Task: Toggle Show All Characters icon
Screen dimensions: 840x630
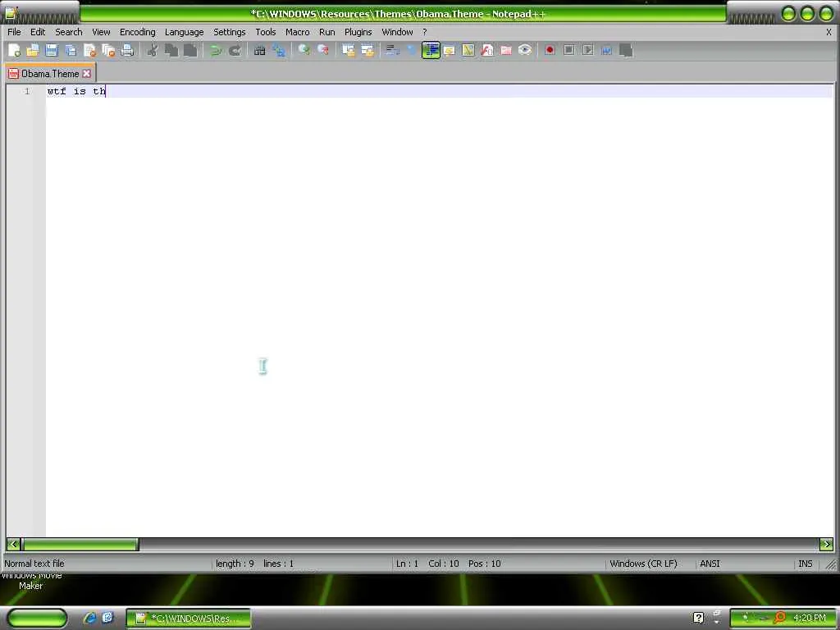Action: click(x=412, y=50)
